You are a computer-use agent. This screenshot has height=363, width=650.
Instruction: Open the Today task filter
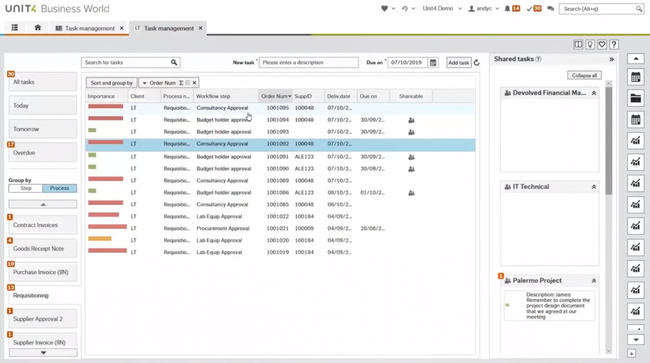[42, 106]
